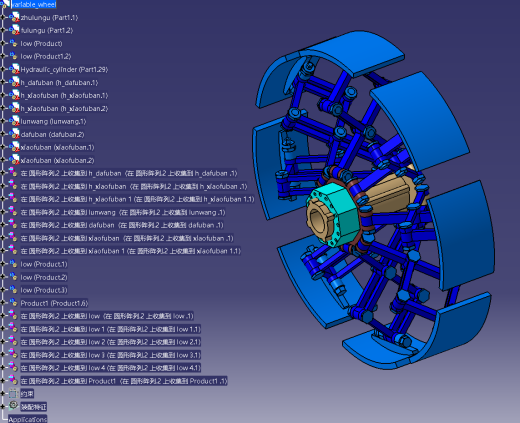Click the pattern icon for Product1 .1 array
Viewport: 520px width, 423px height.
click(13, 380)
